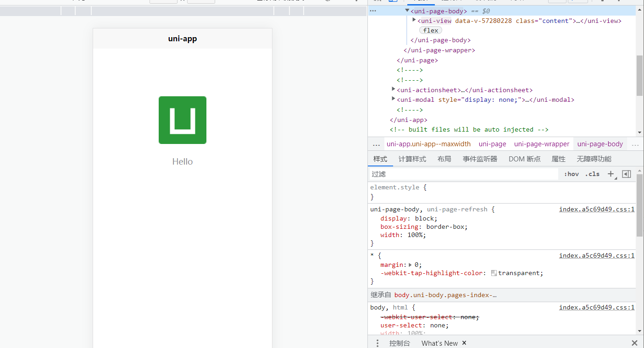644x348 pixels.
Task: Click the uni-app page title bar
Action: (x=183, y=39)
